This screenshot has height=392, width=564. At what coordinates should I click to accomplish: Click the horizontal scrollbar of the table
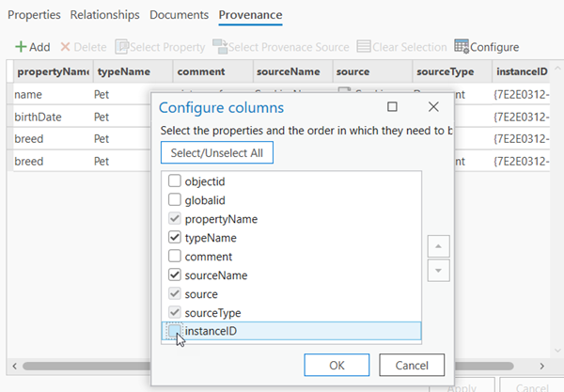click(x=85, y=365)
